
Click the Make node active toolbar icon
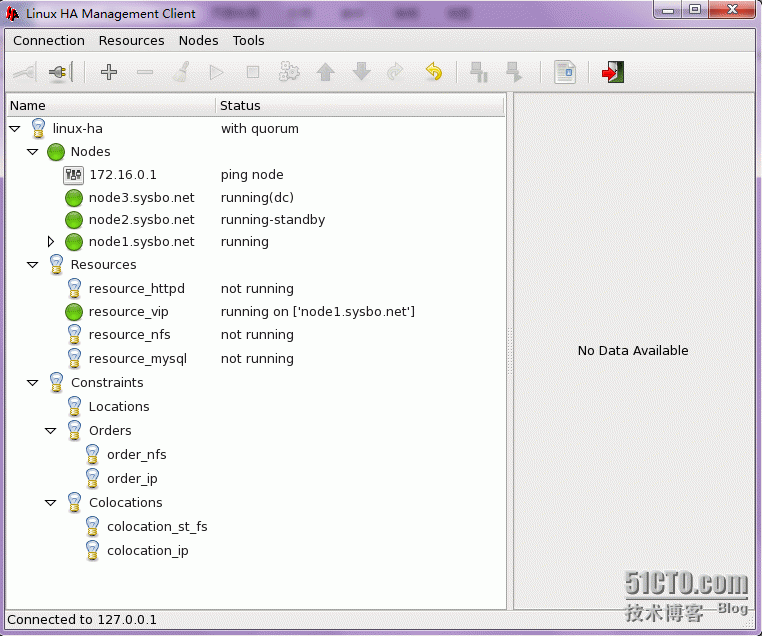coord(514,72)
